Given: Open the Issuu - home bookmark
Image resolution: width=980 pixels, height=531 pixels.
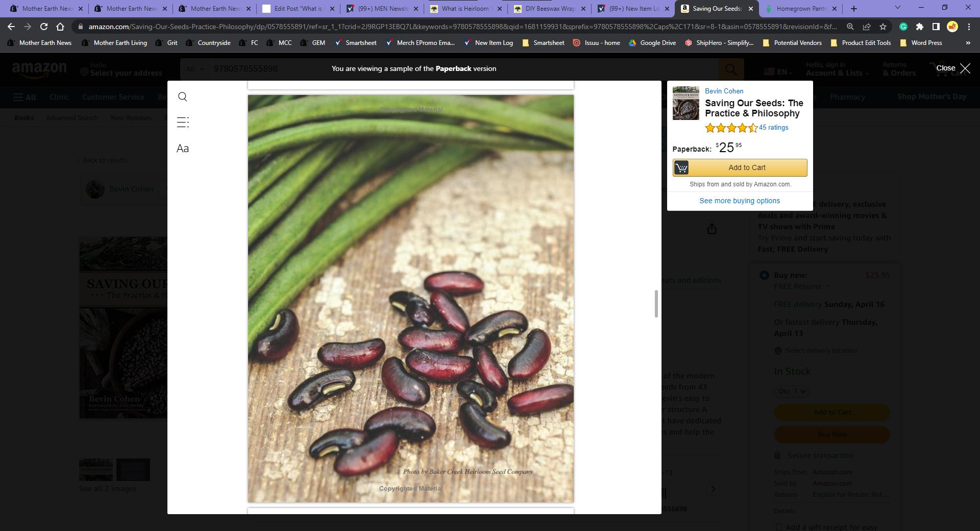Looking at the screenshot, I should (596, 43).
